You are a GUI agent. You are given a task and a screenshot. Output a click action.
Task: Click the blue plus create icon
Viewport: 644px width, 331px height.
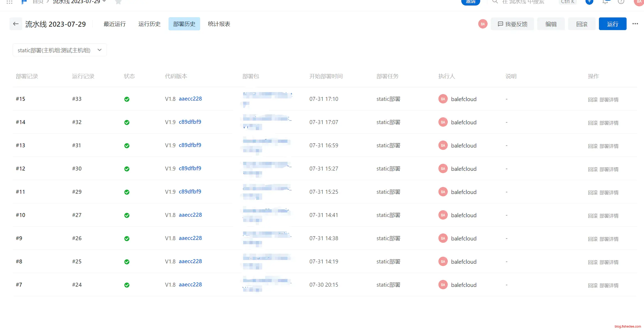589,2
